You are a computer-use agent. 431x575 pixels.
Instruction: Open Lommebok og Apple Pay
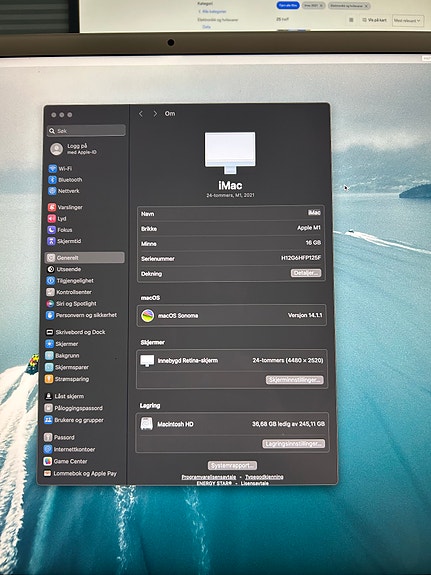click(x=80, y=473)
